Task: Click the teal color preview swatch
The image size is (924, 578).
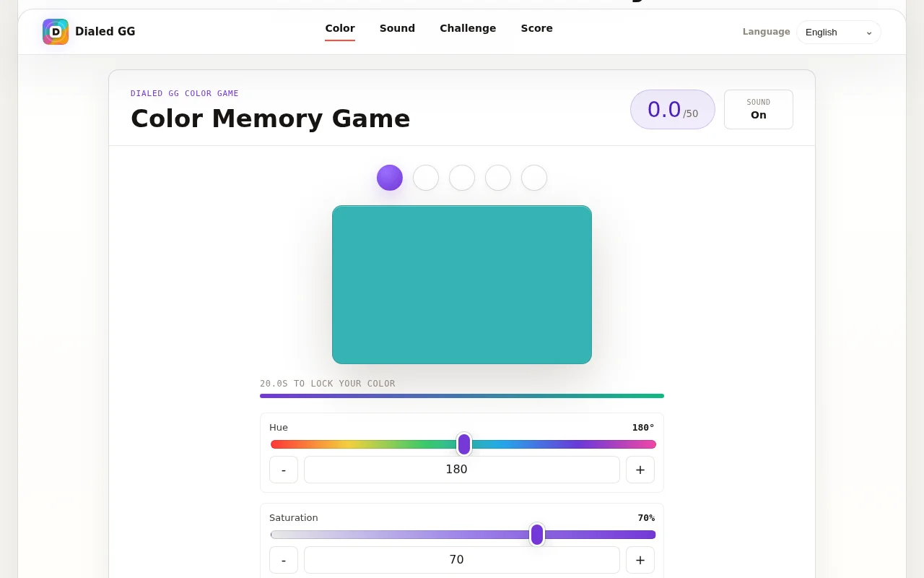Action: (x=462, y=285)
